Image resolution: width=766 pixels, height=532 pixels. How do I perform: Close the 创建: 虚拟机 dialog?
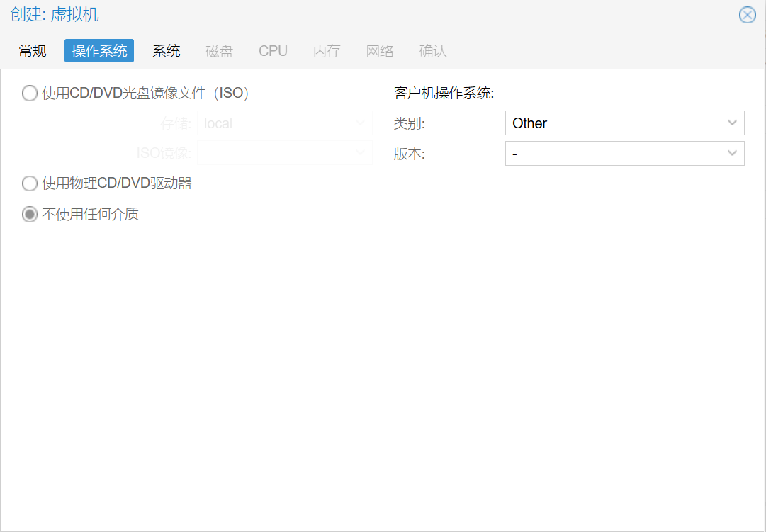747,15
